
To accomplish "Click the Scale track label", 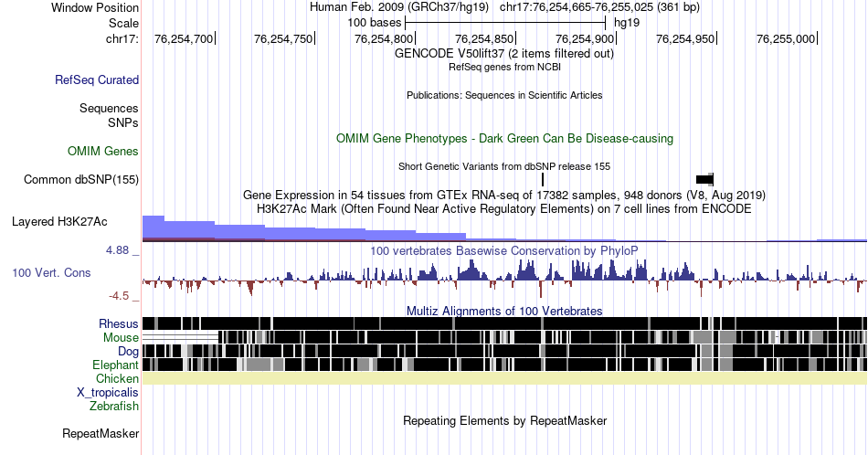I will [x=123, y=23].
